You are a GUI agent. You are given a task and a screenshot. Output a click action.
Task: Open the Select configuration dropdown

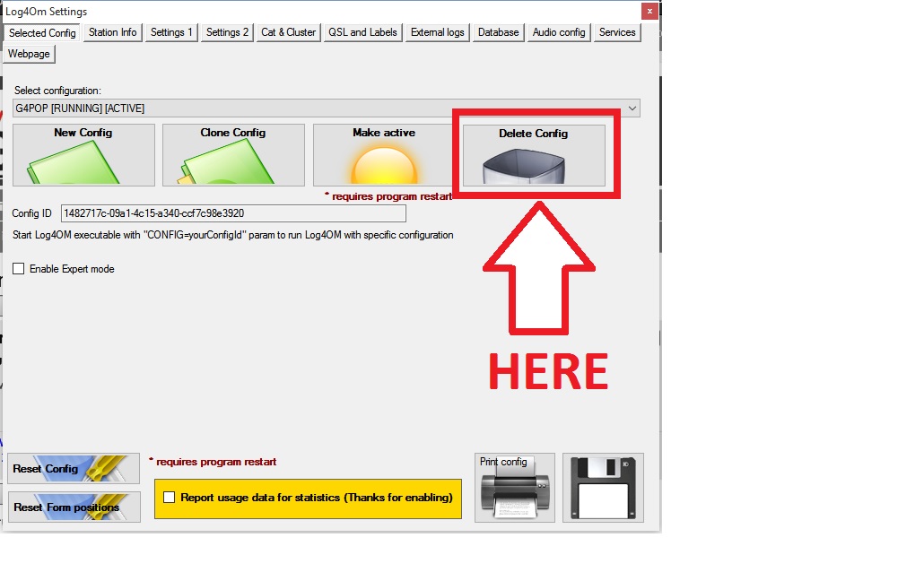(x=326, y=108)
